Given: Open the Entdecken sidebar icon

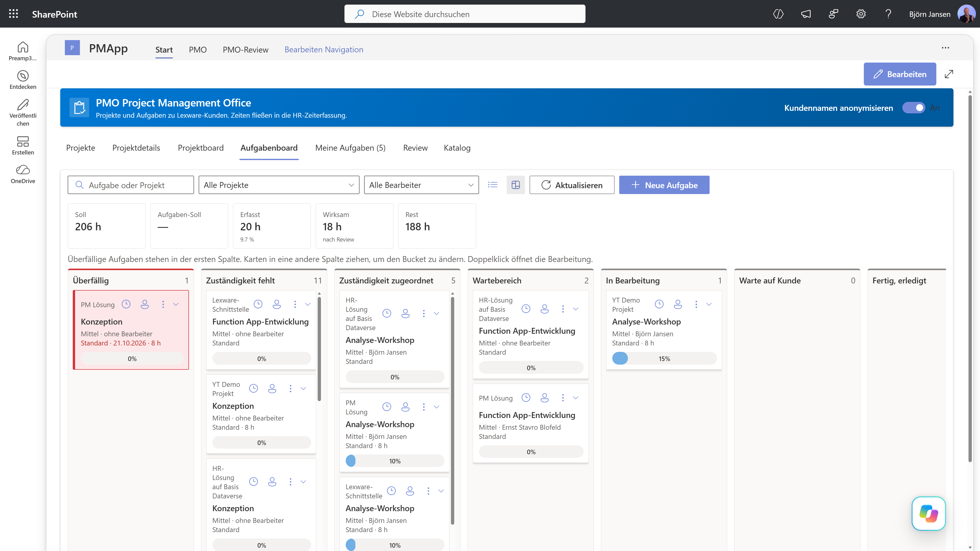Looking at the screenshot, I should click(23, 79).
